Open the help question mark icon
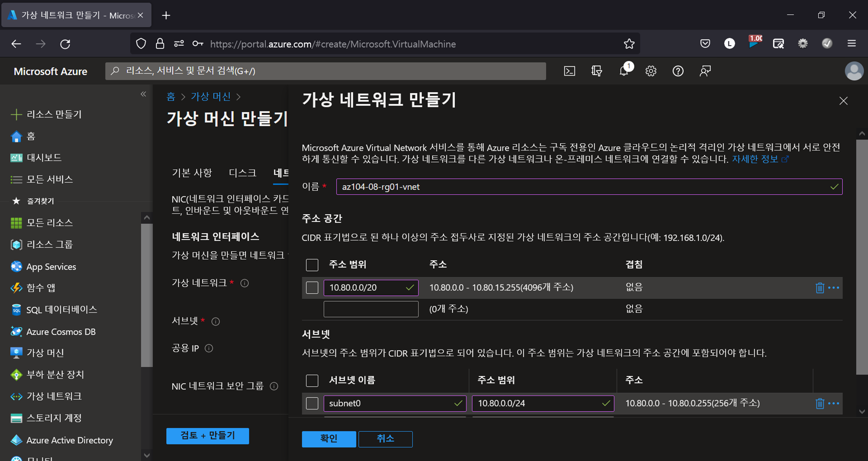Image resolution: width=868 pixels, height=461 pixels. (678, 71)
